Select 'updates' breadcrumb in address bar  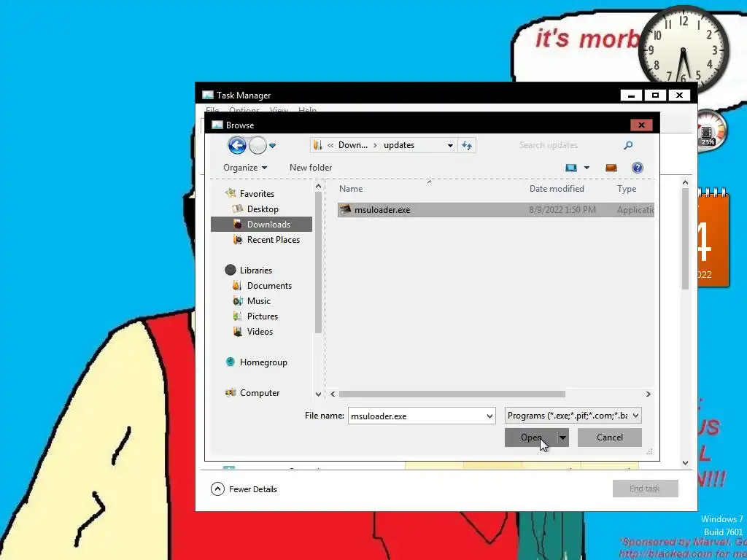coord(399,145)
